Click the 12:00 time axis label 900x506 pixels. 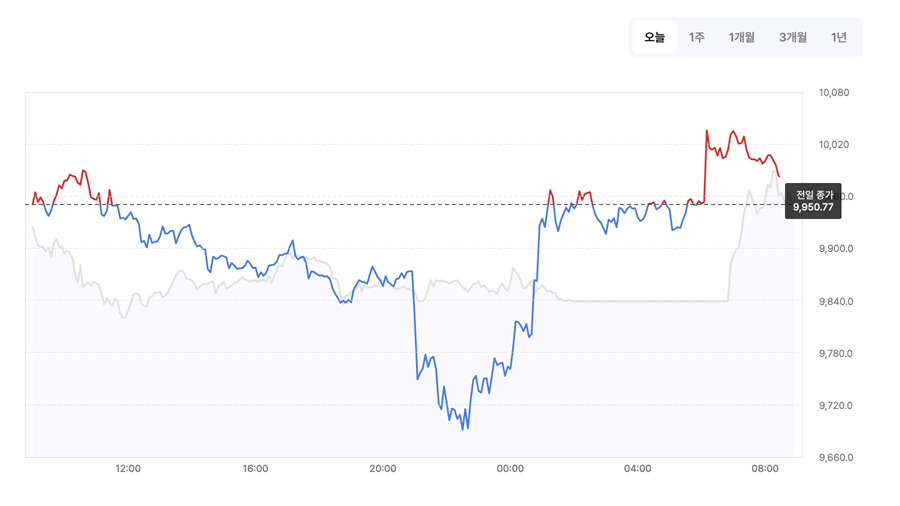pos(128,469)
